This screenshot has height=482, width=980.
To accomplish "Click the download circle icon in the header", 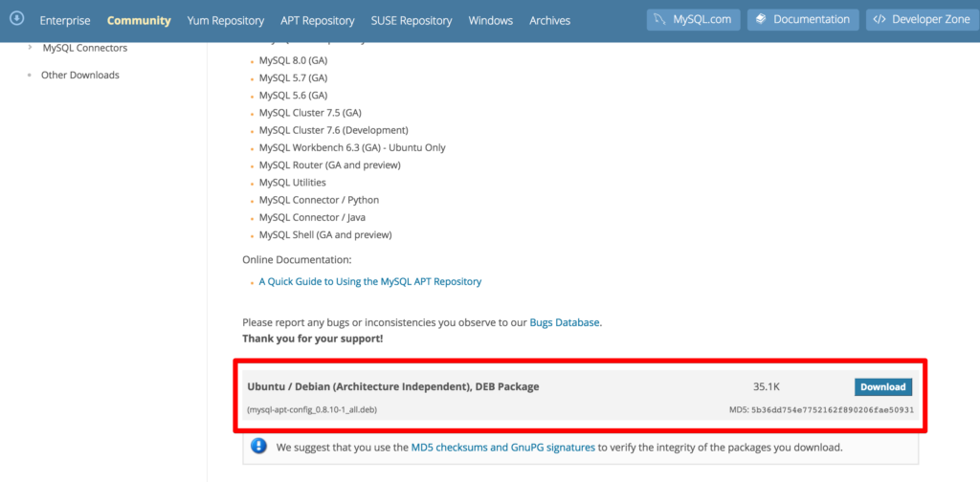I will (x=17, y=19).
